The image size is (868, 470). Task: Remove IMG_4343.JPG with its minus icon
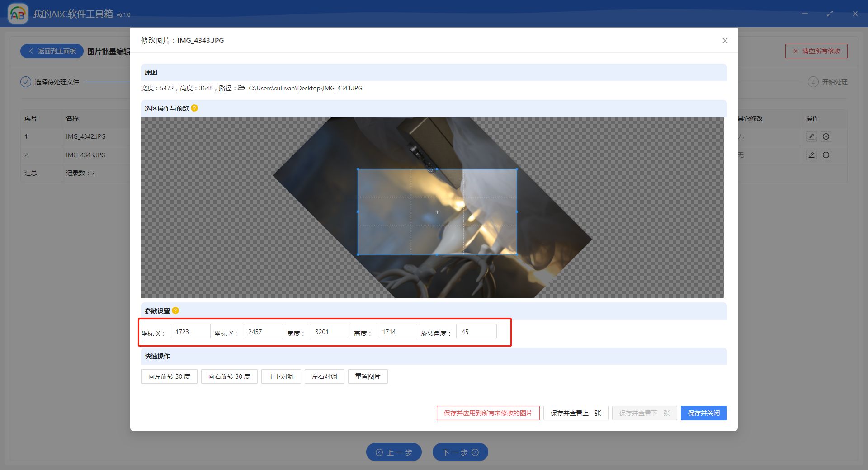(x=826, y=155)
